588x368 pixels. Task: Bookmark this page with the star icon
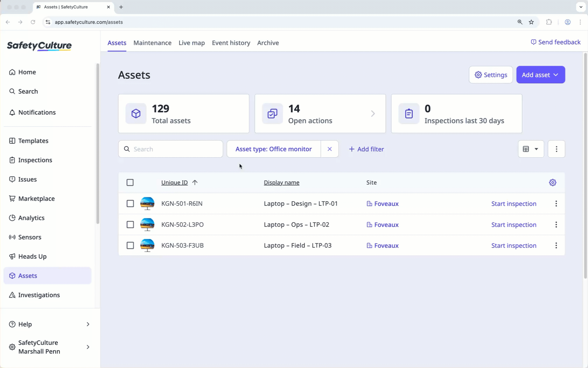[x=531, y=22]
